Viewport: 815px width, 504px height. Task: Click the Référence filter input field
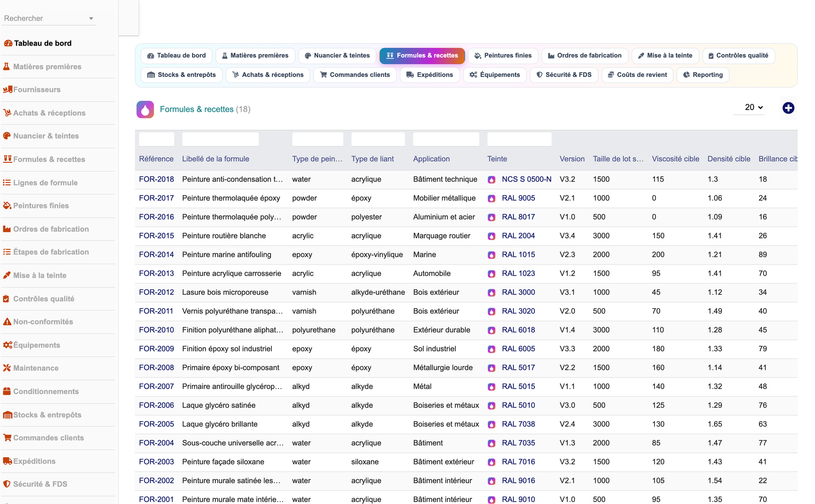pyautogui.click(x=157, y=139)
